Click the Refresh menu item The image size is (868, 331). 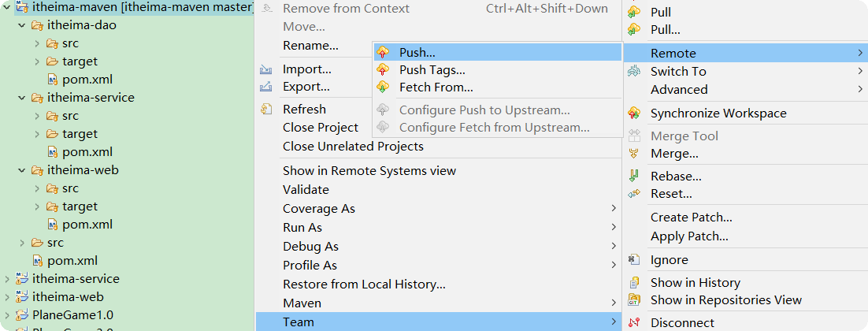[304, 110]
